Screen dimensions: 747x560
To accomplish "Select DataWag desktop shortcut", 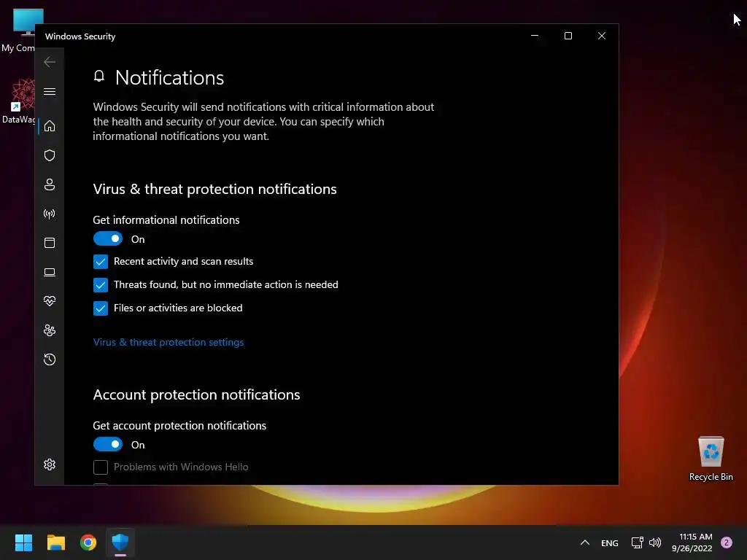I will coord(19,101).
